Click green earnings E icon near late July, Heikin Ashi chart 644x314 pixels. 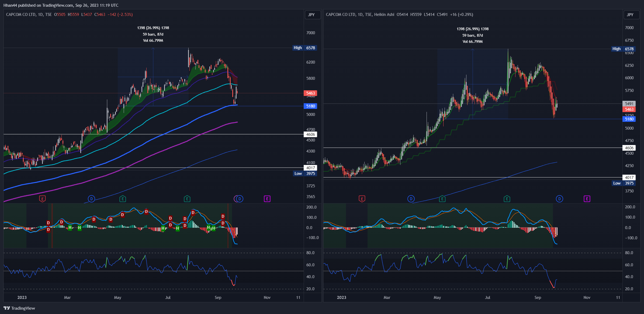507,199
